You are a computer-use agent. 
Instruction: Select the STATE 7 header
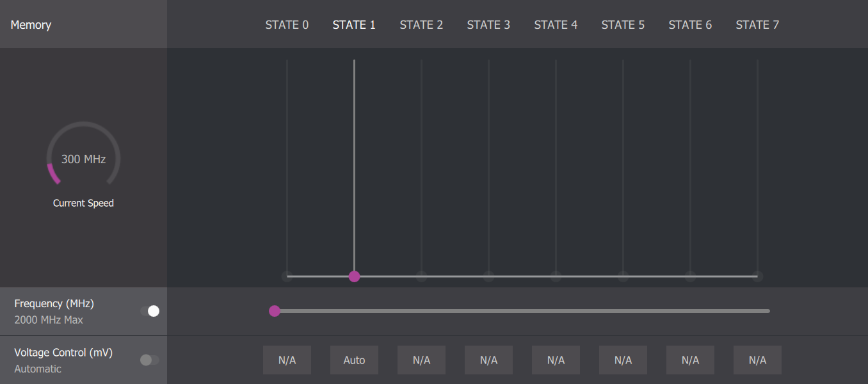757,25
